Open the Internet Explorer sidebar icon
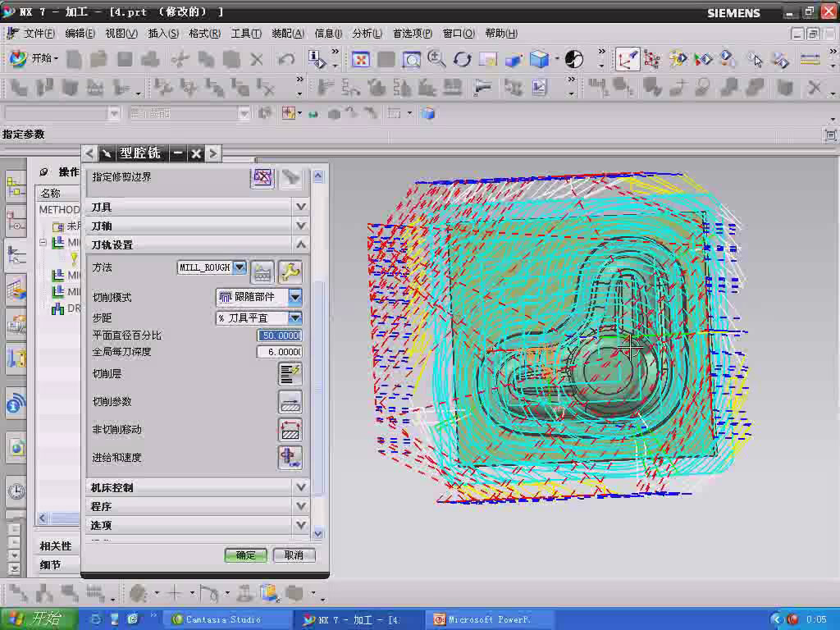The width and height of the screenshot is (840, 630). (16, 447)
